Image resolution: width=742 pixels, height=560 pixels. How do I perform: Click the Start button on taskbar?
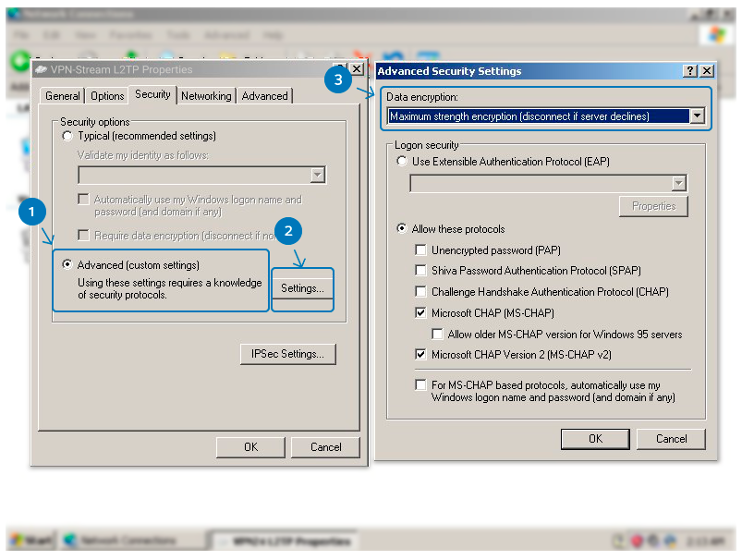tap(31, 540)
